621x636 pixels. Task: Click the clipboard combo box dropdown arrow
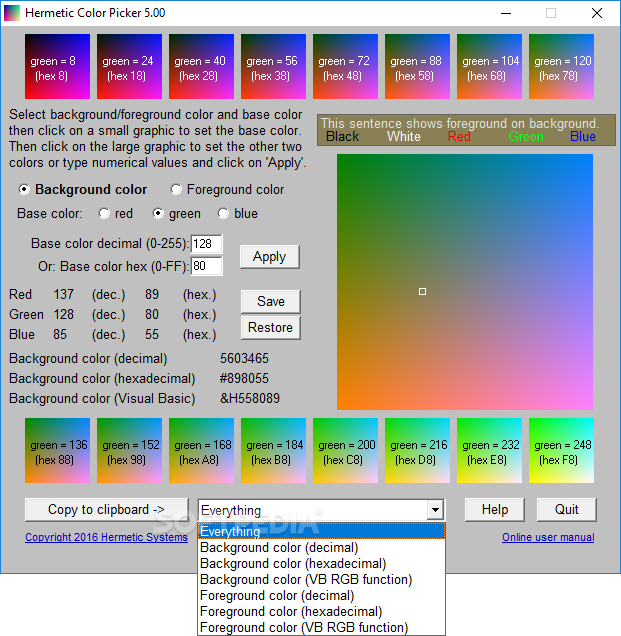click(435, 510)
